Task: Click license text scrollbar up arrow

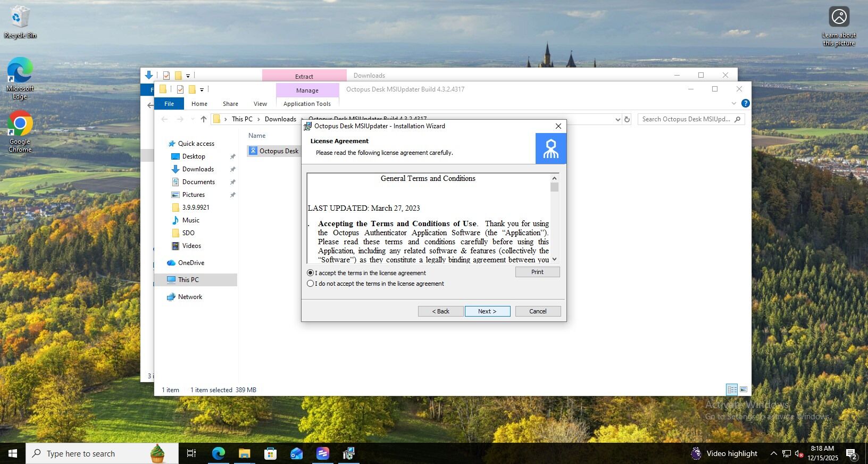Action: [x=554, y=178]
